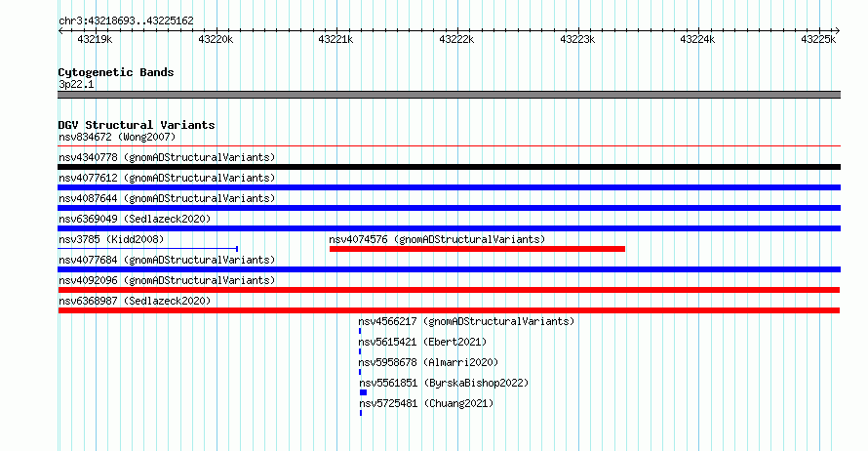868x451 pixels.
Task: Open nsv4087644 gnomAD variant label
Action: click(167, 198)
